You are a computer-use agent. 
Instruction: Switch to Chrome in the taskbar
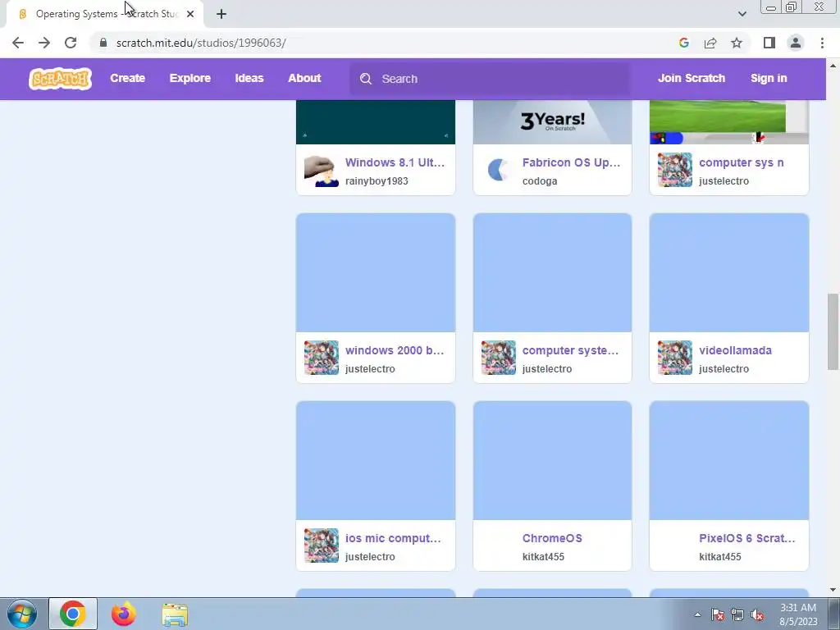[73, 614]
